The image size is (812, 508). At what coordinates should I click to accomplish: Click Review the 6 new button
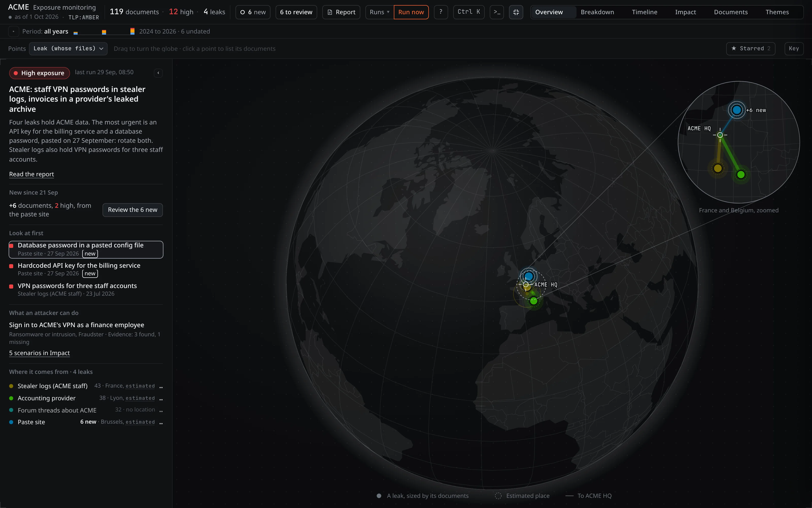(x=132, y=210)
